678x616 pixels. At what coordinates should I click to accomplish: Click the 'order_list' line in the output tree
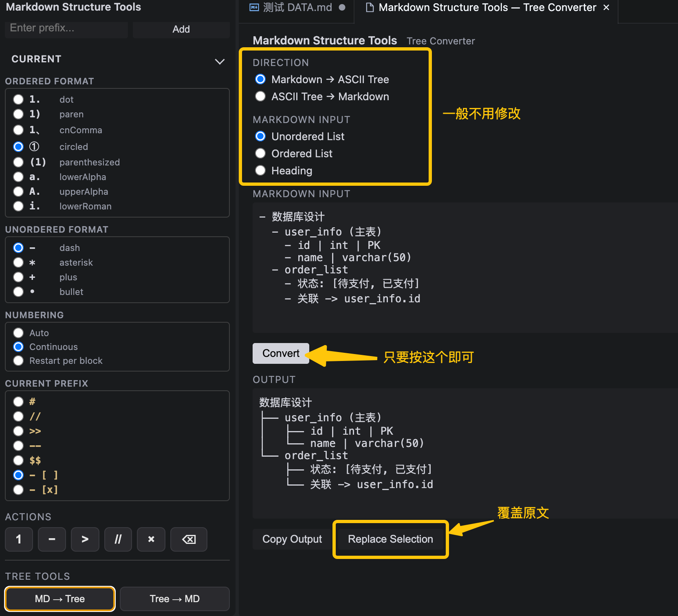pos(316,455)
